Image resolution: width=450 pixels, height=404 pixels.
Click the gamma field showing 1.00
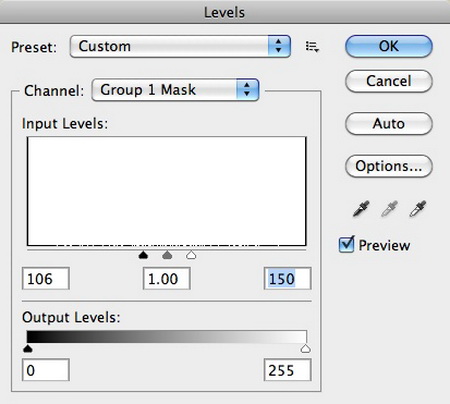click(x=167, y=278)
